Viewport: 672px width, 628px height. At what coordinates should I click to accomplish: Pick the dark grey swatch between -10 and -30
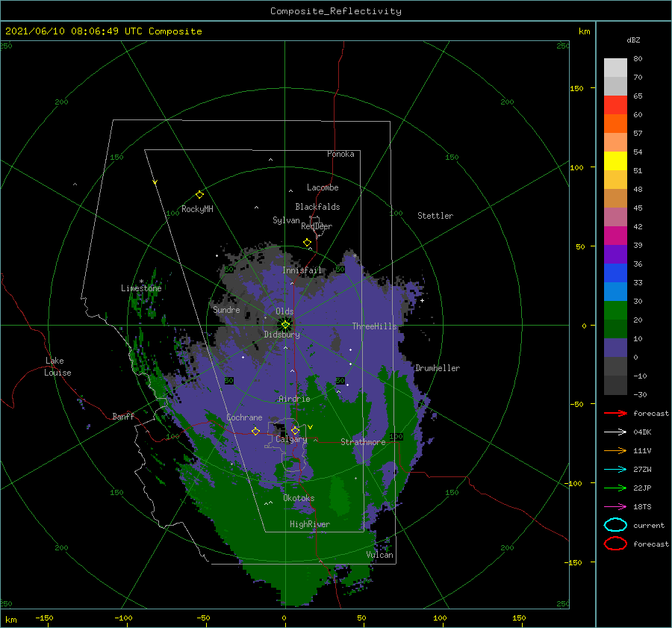(615, 385)
